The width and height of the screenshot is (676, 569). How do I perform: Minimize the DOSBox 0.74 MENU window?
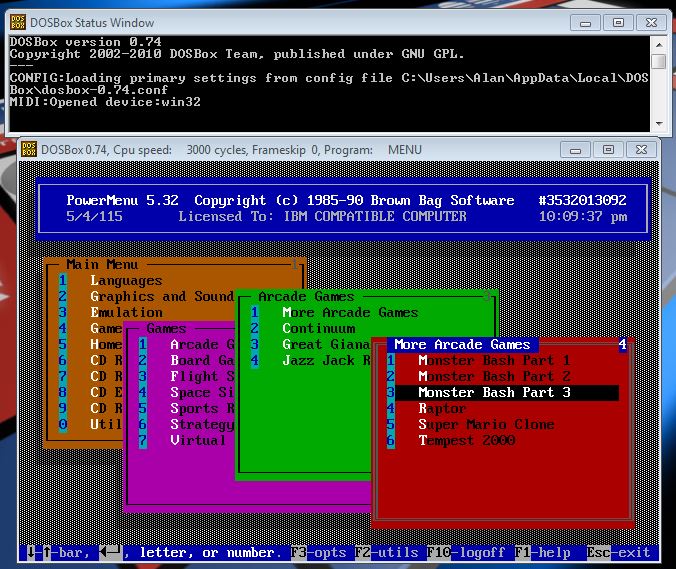[575, 150]
